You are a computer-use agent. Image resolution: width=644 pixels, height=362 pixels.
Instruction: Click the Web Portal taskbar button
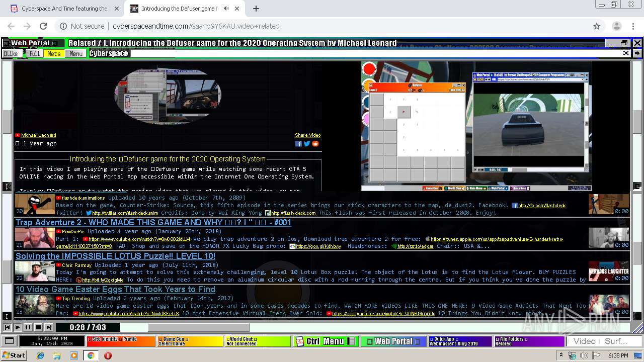pyautogui.click(x=393, y=341)
